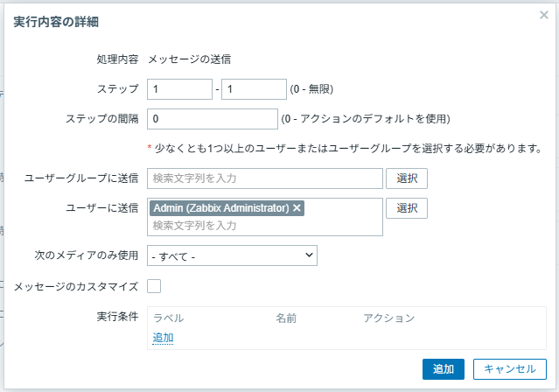Close the 実行内容の詳細 dialog with X
The image size is (559, 392).
click(544, 16)
